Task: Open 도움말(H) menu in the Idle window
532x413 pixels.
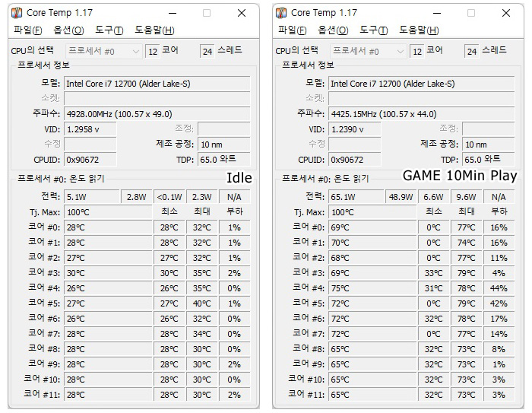Action: 155,30
